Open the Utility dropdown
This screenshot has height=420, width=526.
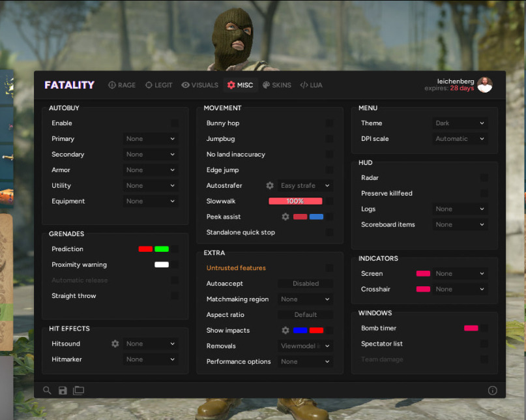151,185
